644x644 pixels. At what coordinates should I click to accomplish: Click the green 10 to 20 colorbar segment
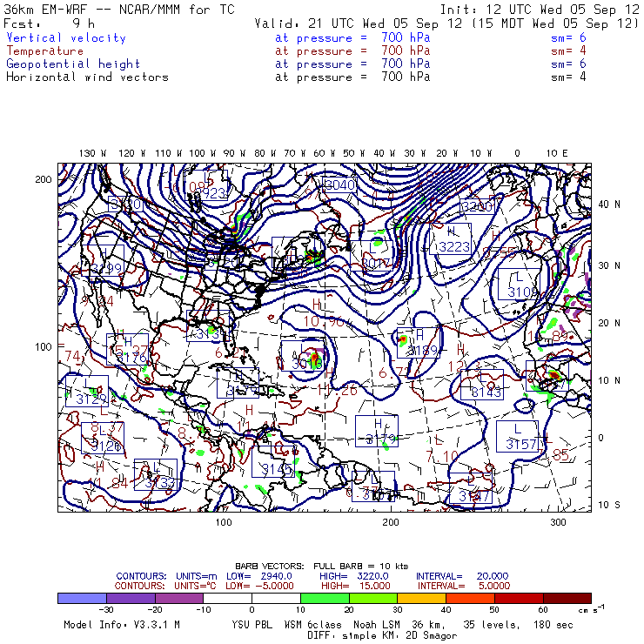325,598
